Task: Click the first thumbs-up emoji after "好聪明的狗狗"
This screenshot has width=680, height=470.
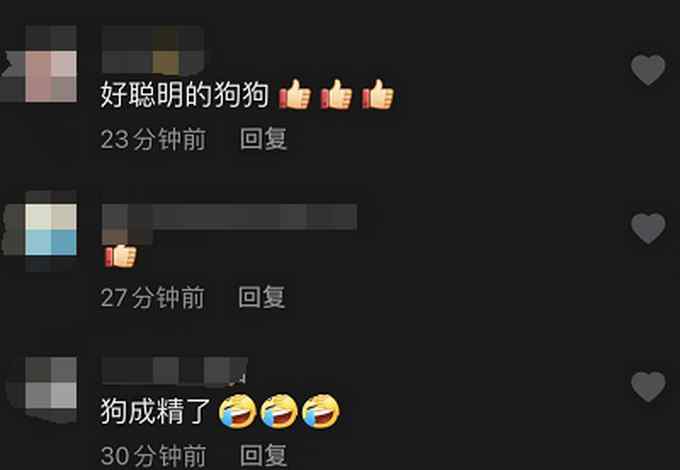Action: coord(295,94)
